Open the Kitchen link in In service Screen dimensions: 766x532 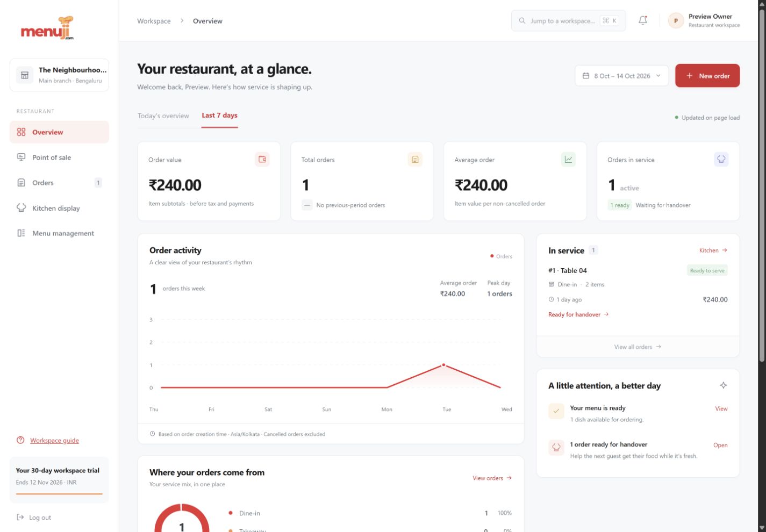713,250
